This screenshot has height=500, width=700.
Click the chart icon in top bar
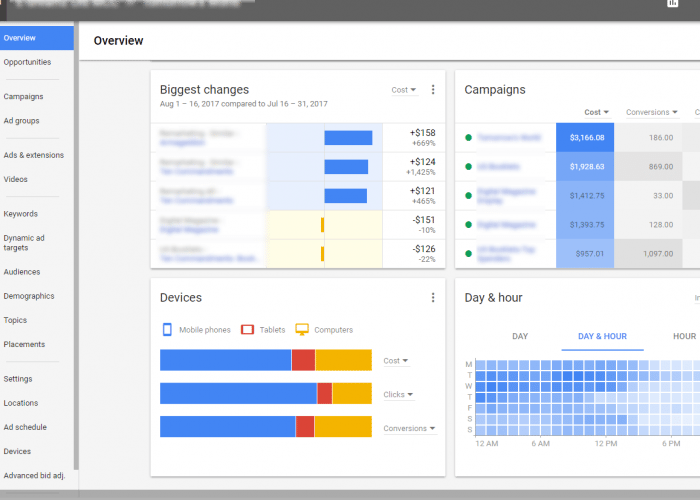click(x=672, y=3)
